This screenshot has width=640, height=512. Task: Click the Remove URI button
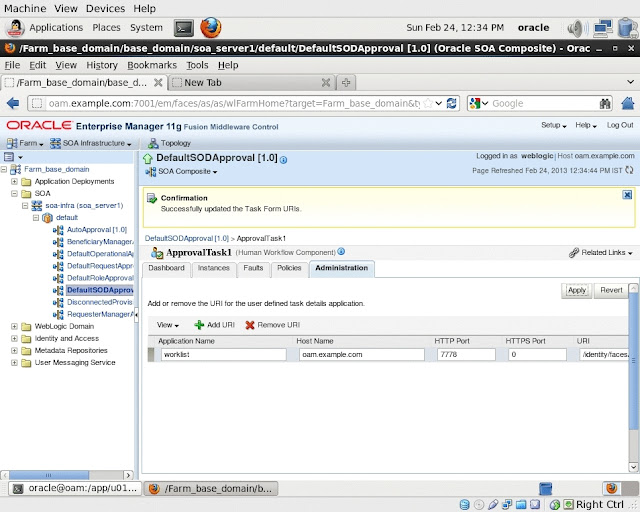pyautogui.click(x=273, y=325)
